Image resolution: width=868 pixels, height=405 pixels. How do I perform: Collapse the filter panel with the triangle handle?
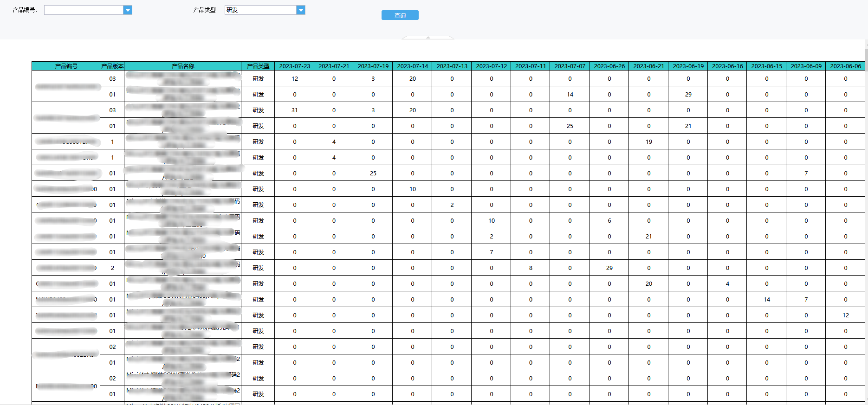coord(428,37)
